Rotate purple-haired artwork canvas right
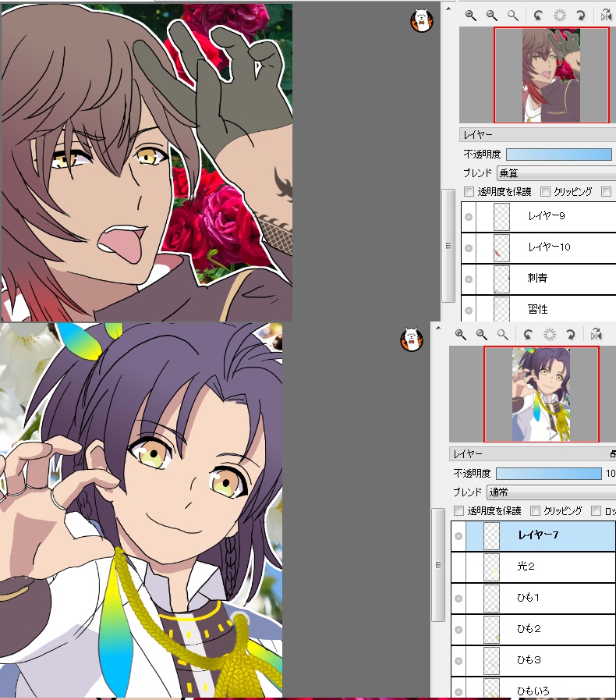616x700 pixels. pyautogui.click(x=570, y=334)
